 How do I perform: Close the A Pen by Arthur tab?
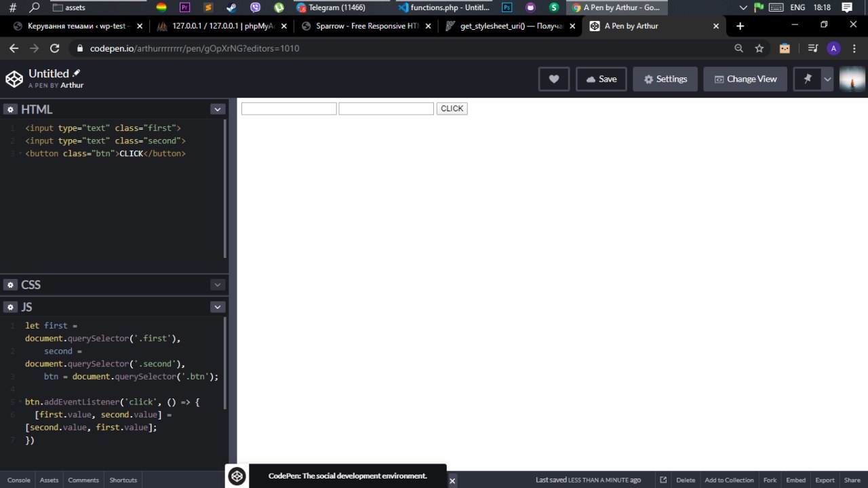[716, 26]
